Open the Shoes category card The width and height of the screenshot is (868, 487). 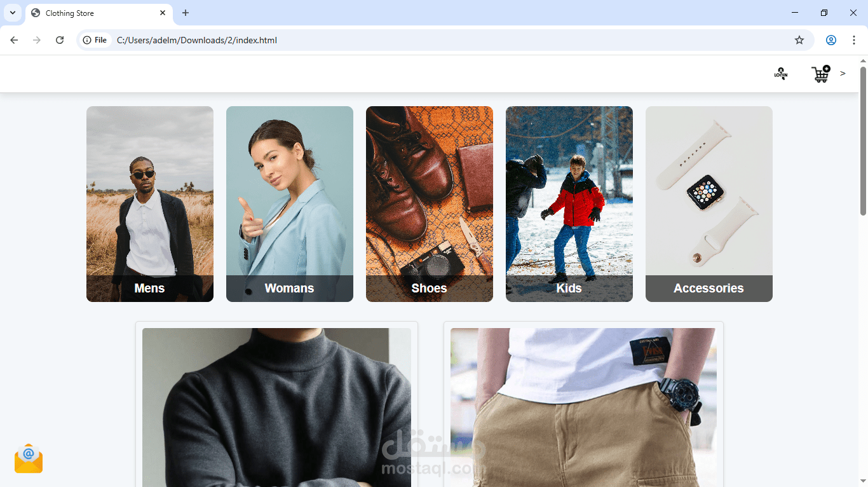tap(430, 204)
